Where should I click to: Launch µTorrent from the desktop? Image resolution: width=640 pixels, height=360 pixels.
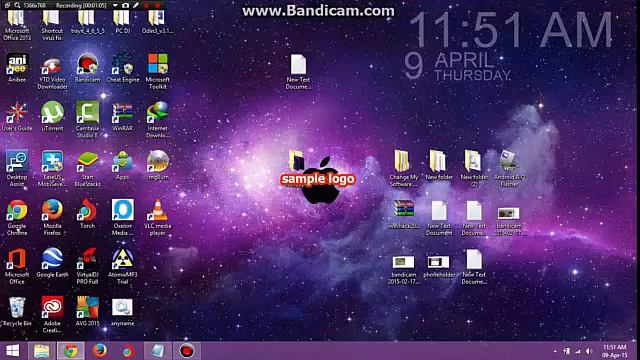pyautogui.click(x=52, y=117)
